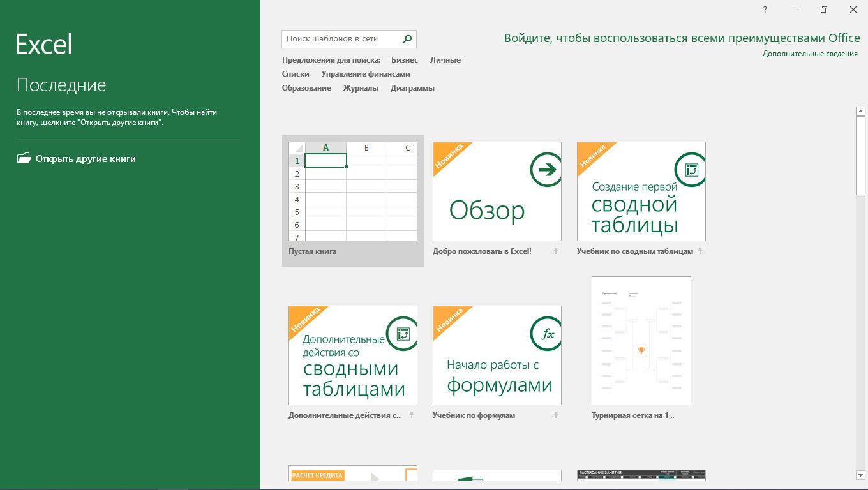Choose the 'Личные' search suggestion
Viewport: 868px width, 490px height.
(445, 60)
